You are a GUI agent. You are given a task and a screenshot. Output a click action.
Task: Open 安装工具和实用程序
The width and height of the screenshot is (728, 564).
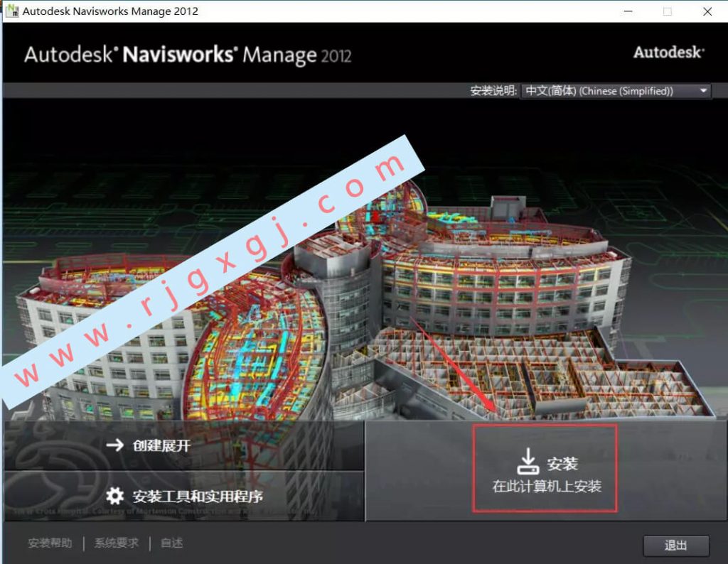pos(198,497)
